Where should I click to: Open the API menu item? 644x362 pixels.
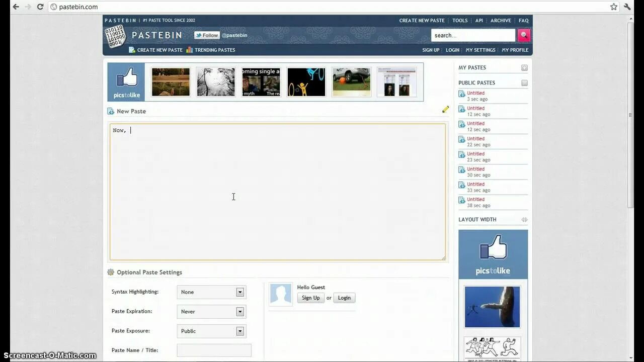click(479, 21)
